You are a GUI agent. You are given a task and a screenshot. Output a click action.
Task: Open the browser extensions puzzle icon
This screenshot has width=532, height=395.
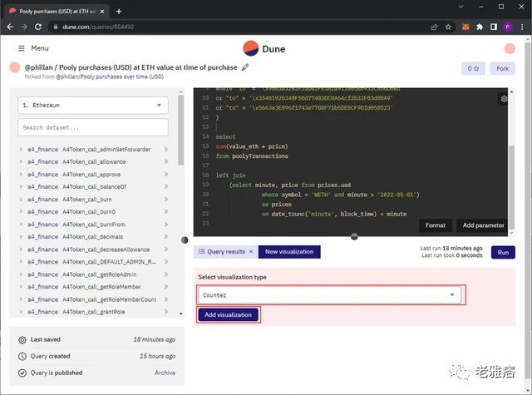(x=480, y=27)
